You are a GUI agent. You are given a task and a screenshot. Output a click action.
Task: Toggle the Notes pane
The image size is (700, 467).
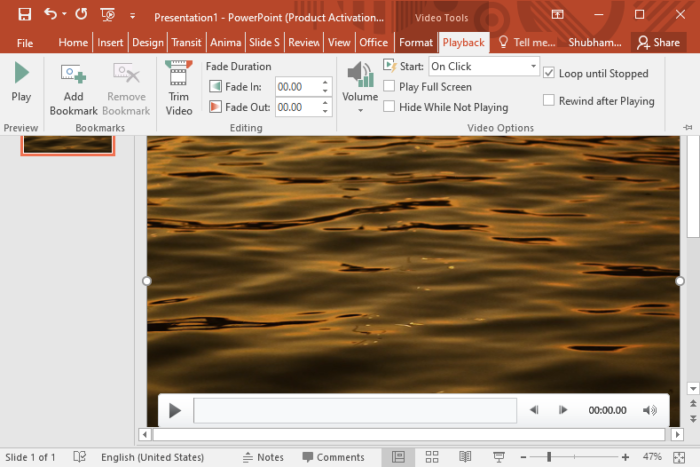point(263,457)
